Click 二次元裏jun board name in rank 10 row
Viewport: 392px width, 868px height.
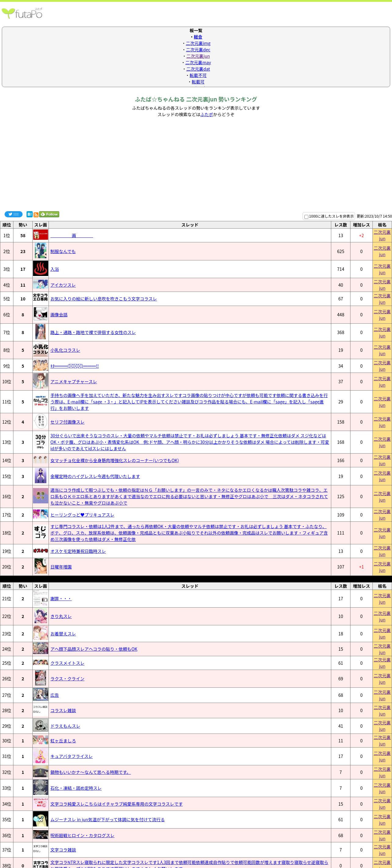coord(382,381)
